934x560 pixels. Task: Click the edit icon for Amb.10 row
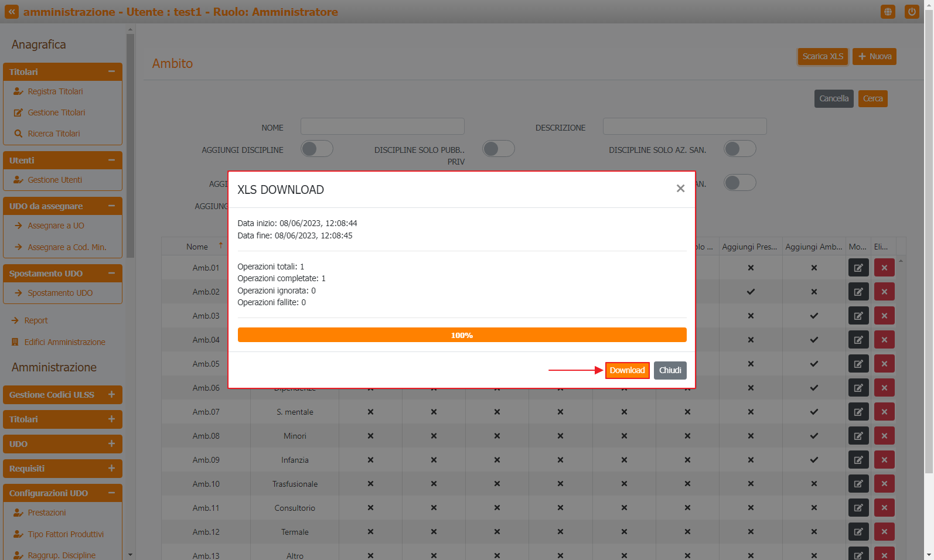coord(858,484)
